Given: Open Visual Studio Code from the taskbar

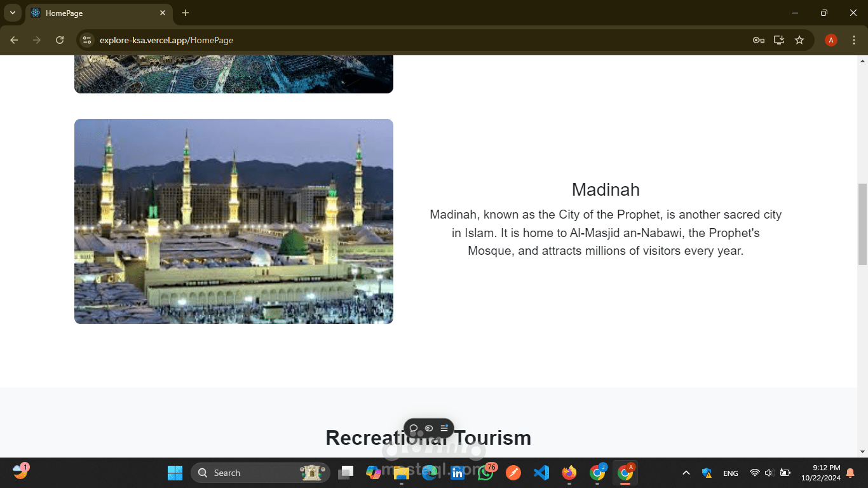Looking at the screenshot, I should (x=541, y=473).
